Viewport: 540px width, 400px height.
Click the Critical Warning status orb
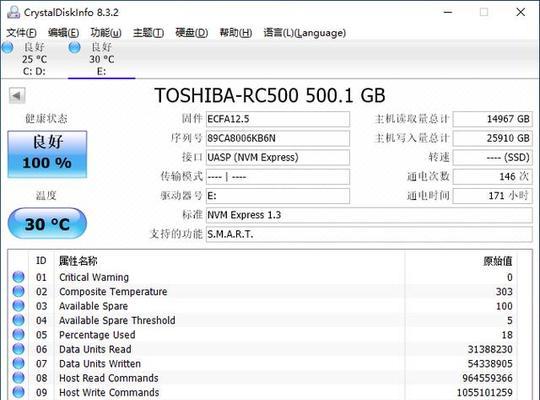18,277
